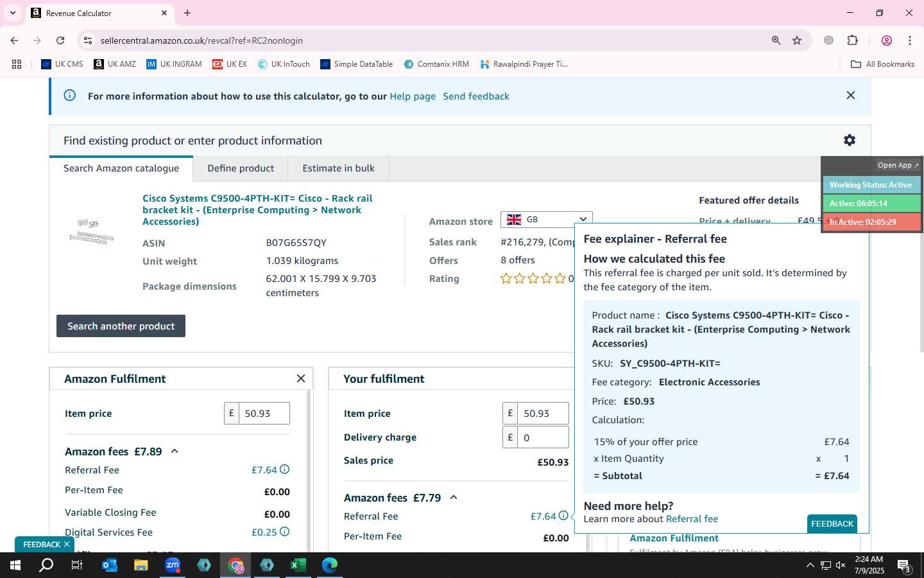Open Excel from the taskbar

[x=298, y=565]
